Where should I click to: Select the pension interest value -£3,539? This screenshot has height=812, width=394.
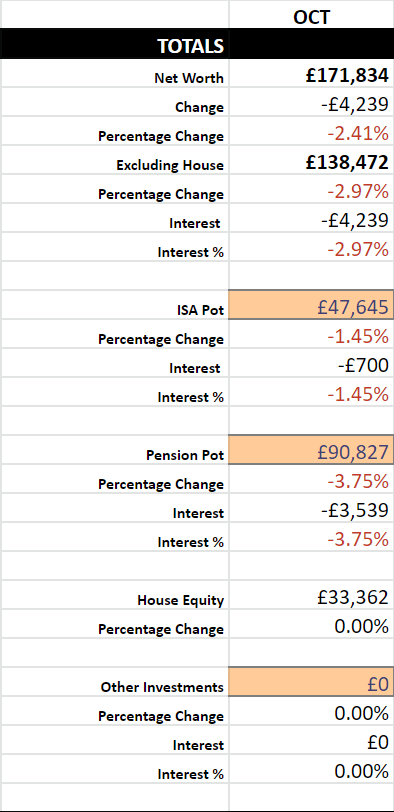(311, 509)
